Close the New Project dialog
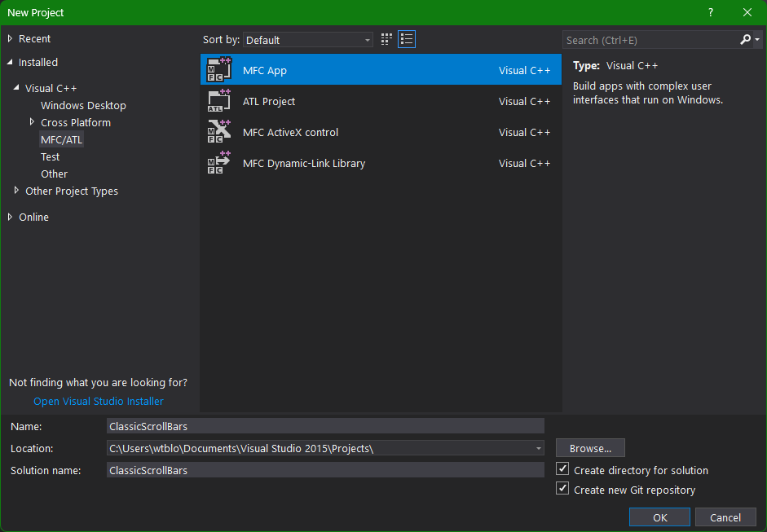The width and height of the screenshot is (767, 532). 747,13
